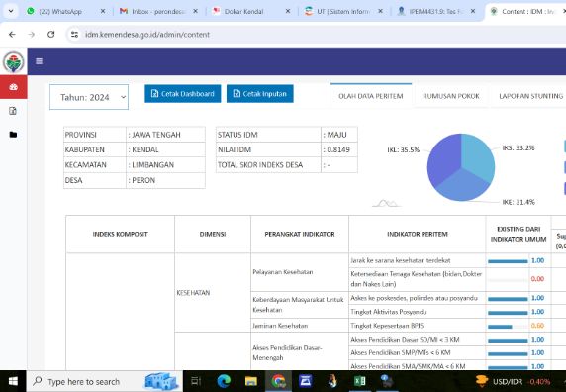Switch to the Dokar Kendal browser tab
Image resolution: width=566 pixels, height=392 pixels.
[x=244, y=12]
